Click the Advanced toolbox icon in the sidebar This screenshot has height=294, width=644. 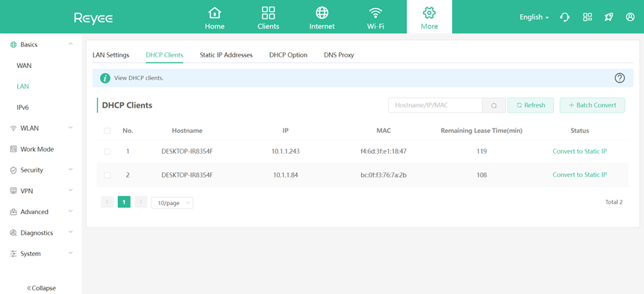pyautogui.click(x=13, y=212)
